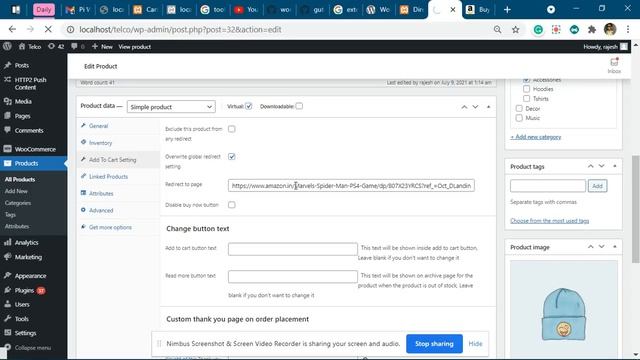Open Plugins in the sidebar
640x360 pixels.
[x=24, y=290]
